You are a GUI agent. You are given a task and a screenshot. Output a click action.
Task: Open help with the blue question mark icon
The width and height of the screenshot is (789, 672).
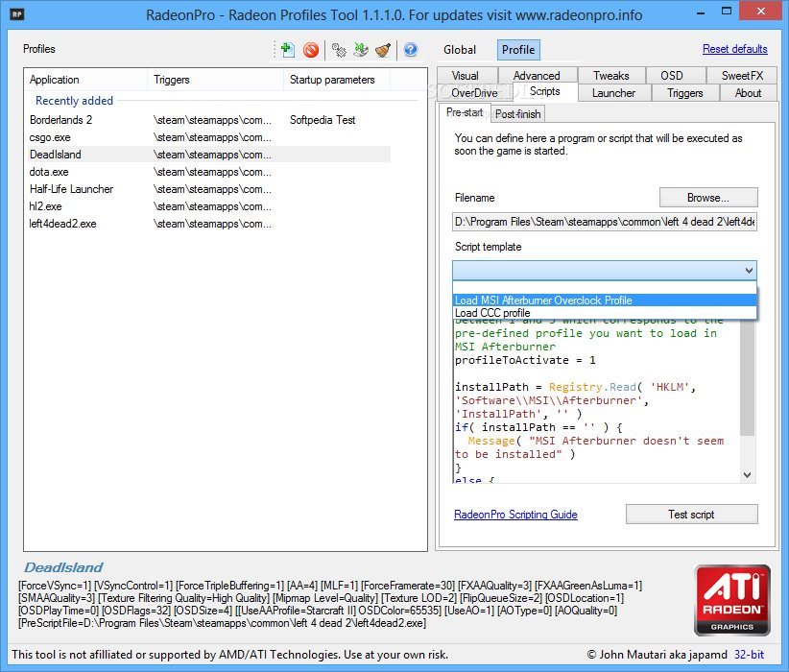coord(411,49)
